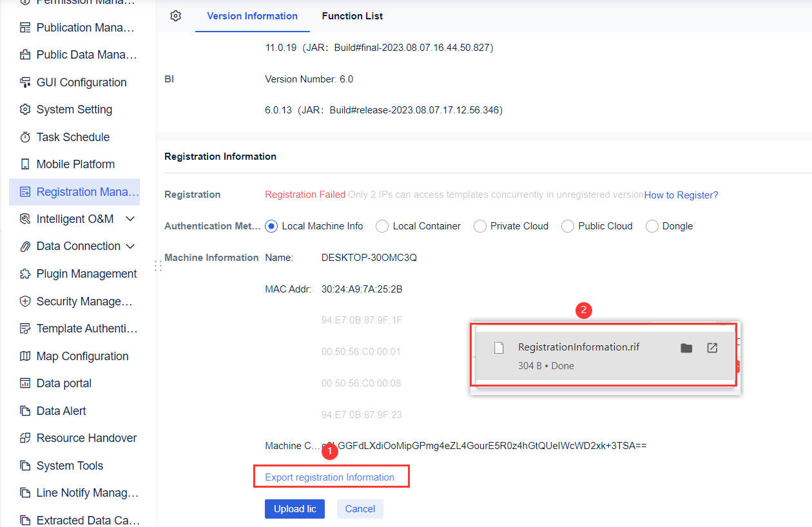Switch to the Function List tab
This screenshot has width=812, height=527.
(352, 15)
